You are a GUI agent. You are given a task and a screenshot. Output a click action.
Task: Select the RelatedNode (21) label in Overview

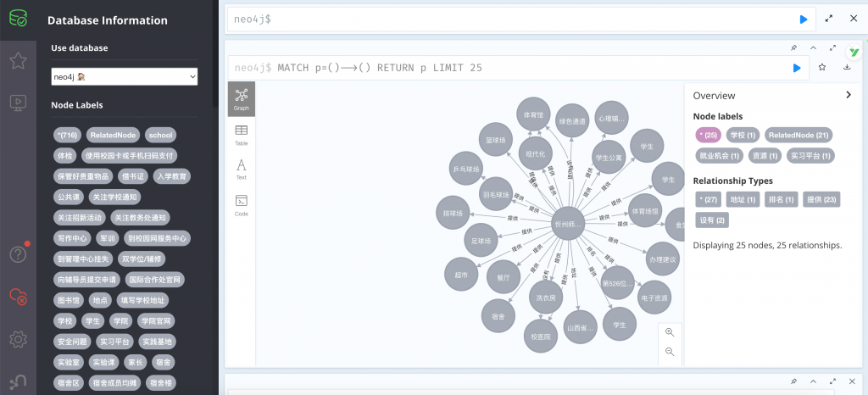coord(798,135)
